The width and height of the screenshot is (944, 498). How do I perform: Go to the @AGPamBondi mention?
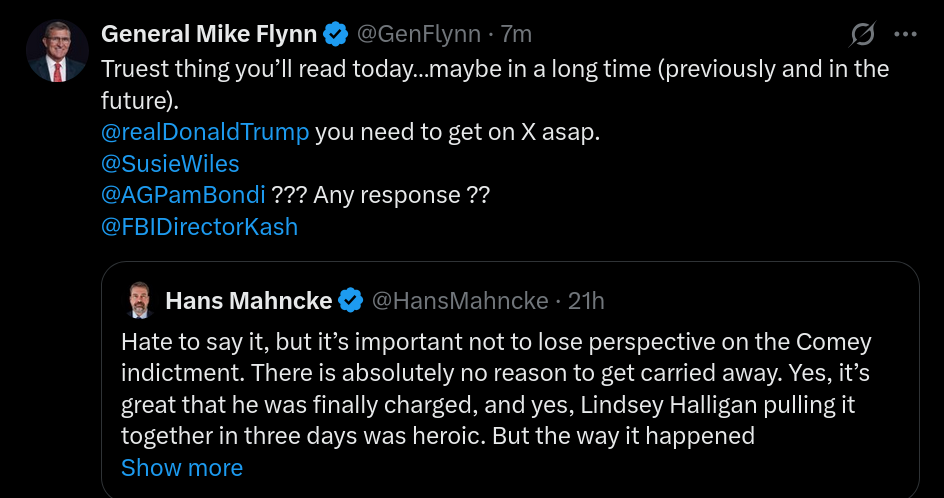(x=183, y=195)
